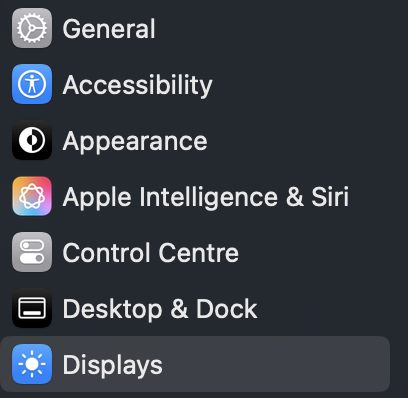Image resolution: width=408 pixels, height=398 pixels.
Task: Click the Displays sun icon
Action: tap(32, 364)
